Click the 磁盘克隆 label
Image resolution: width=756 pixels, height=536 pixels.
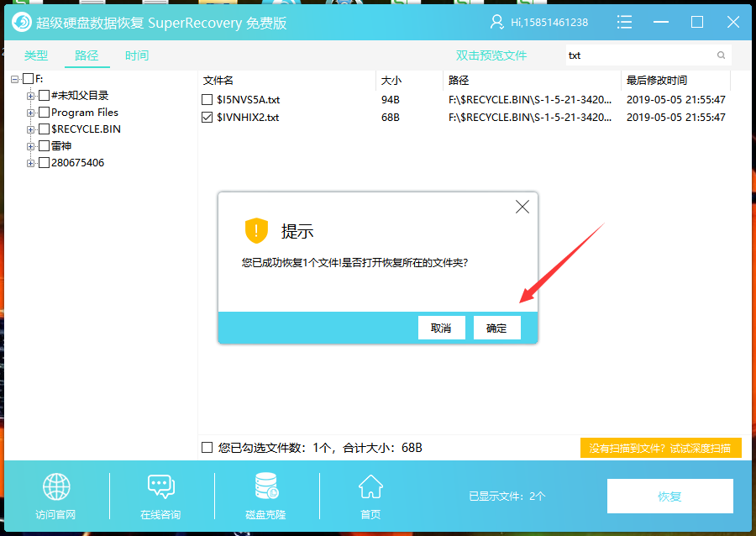pyautogui.click(x=265, y=515)
